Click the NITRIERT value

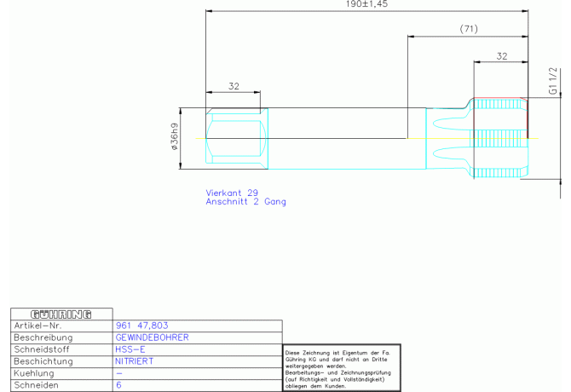click(x=135, y=361)
